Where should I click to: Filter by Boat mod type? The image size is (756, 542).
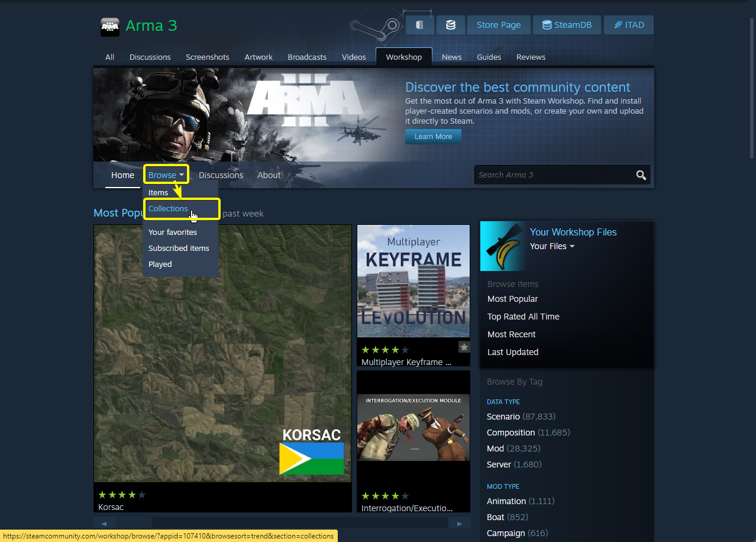(495, 517)
